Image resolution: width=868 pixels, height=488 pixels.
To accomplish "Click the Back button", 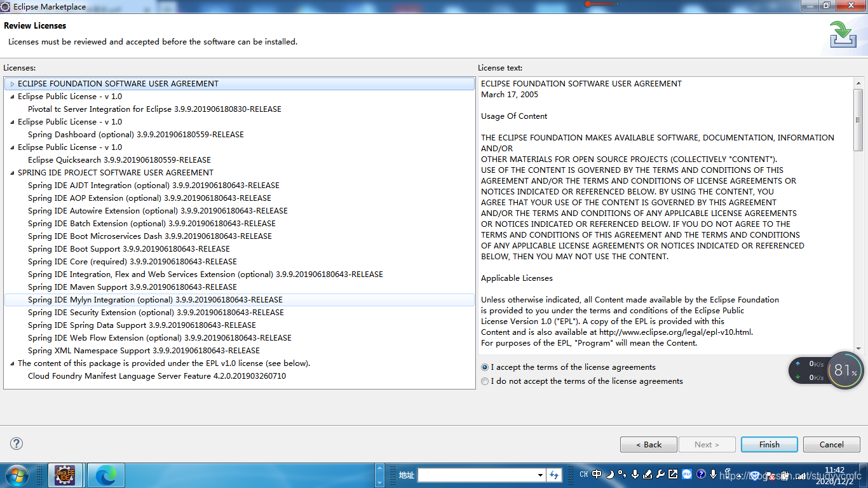I will 649,444.
